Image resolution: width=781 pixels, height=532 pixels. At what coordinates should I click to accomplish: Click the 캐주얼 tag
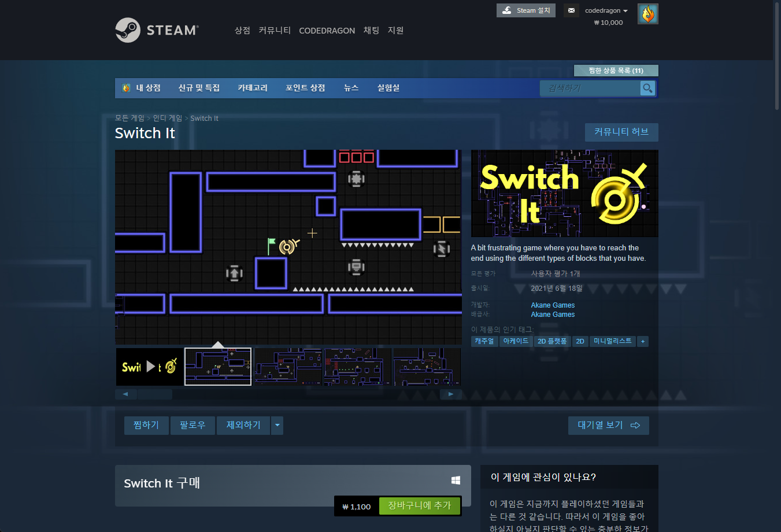point(484,341)
